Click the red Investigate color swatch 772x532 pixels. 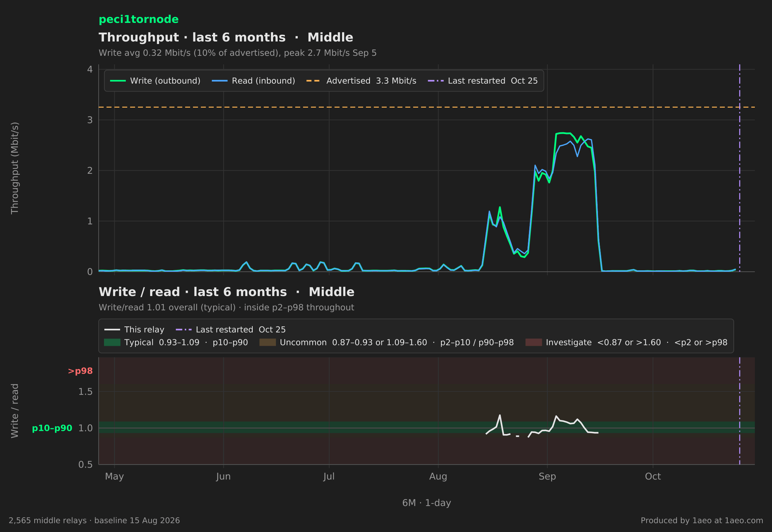(x=534, y=343)
